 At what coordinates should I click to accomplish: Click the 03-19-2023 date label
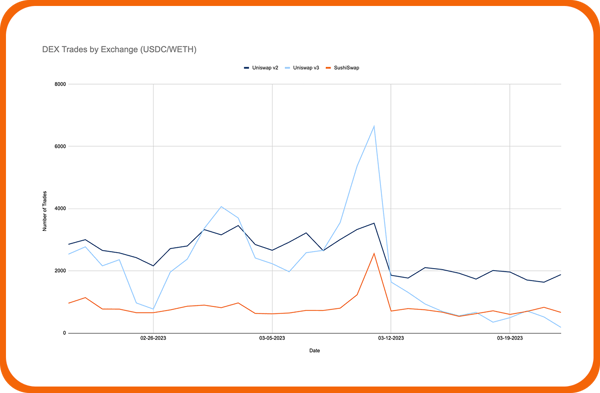[510, 338]
